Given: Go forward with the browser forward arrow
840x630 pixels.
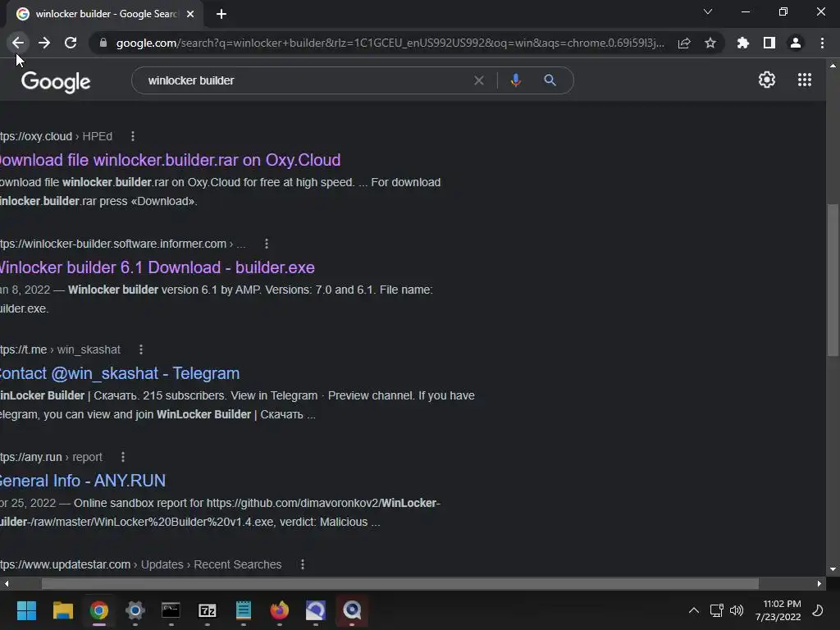Looking at the screenshot, I should coord(44,43).
